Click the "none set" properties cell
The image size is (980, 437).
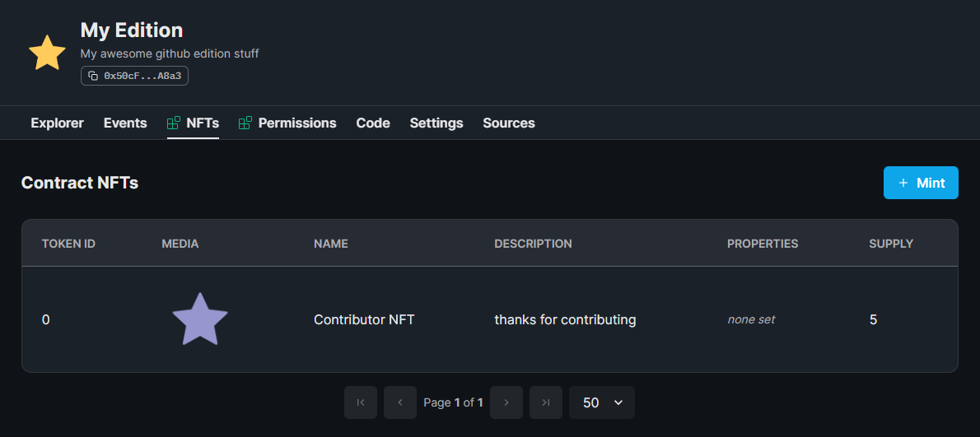coord(751,319)
